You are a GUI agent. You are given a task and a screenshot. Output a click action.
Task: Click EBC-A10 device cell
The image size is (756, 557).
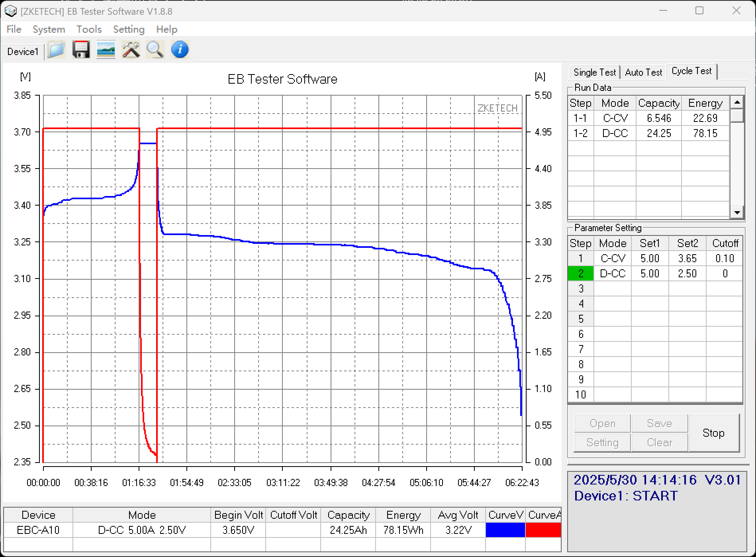[38, 530]
